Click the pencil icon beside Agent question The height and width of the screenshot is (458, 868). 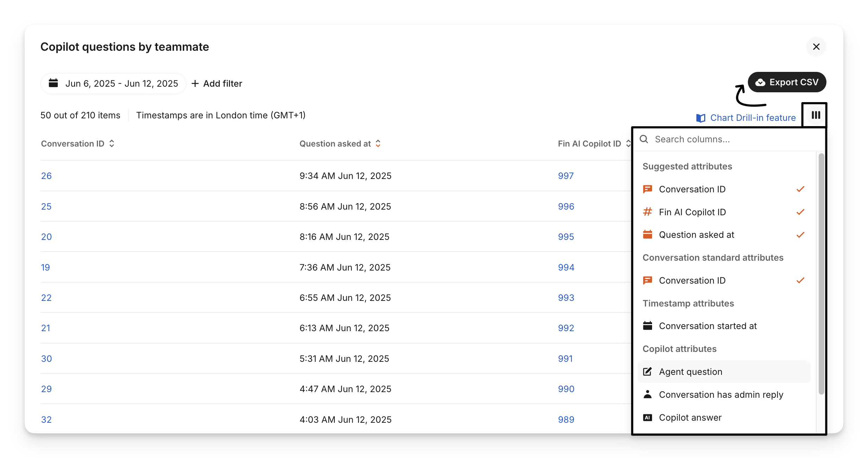click(x=647, y=372)
